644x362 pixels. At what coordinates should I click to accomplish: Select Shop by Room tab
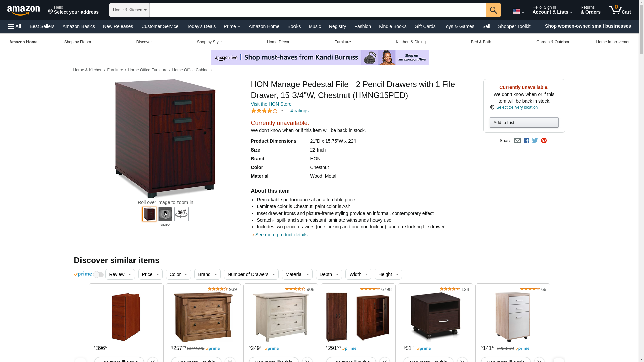pyautogui.click(x=77, y=42)
